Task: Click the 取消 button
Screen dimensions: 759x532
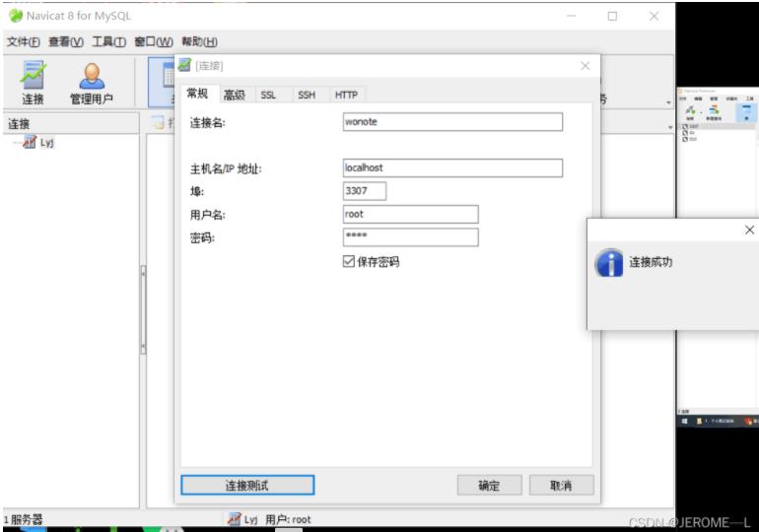Action: pos(559,485)
